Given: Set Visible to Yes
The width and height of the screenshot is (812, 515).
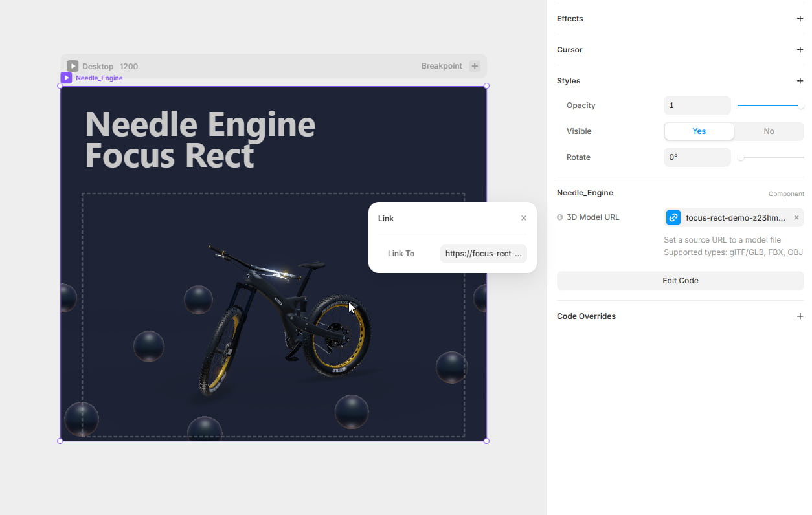Looking at the screenshot, I should 699,131.
